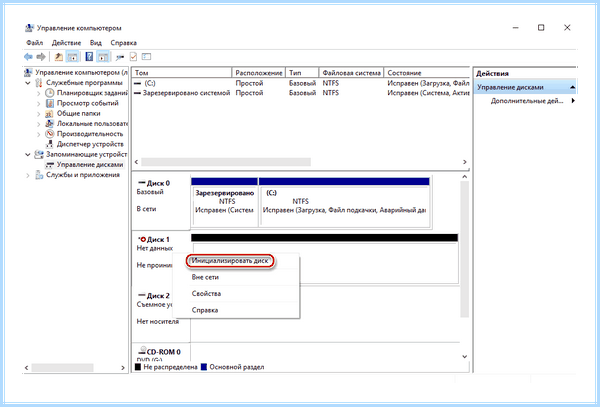
Task: Toggle the show/hide console tree toolbar icon
Action: [x=72, y=57]
